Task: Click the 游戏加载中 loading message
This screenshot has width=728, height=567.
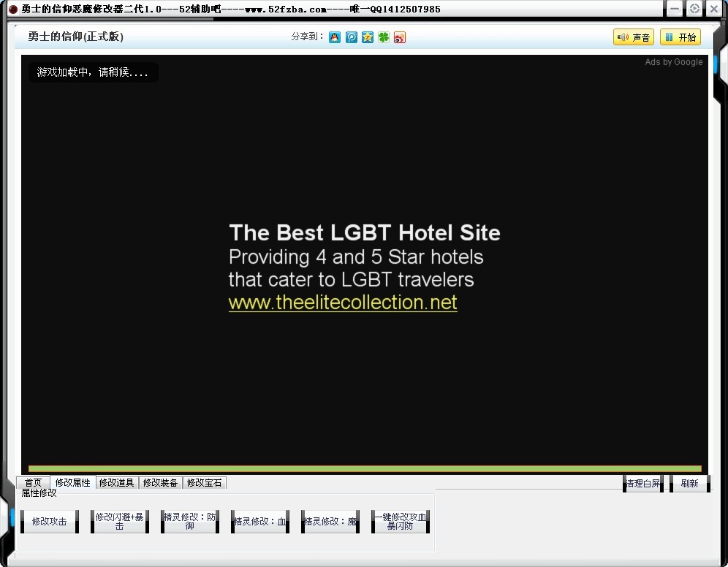Action: point(92,72)
